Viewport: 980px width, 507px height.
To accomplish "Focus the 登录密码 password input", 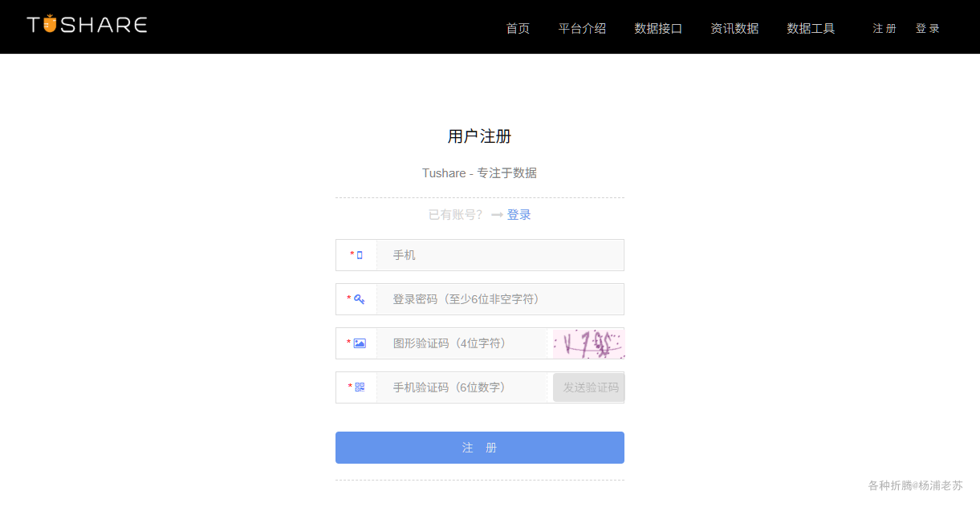I will [x=500, y=299].
